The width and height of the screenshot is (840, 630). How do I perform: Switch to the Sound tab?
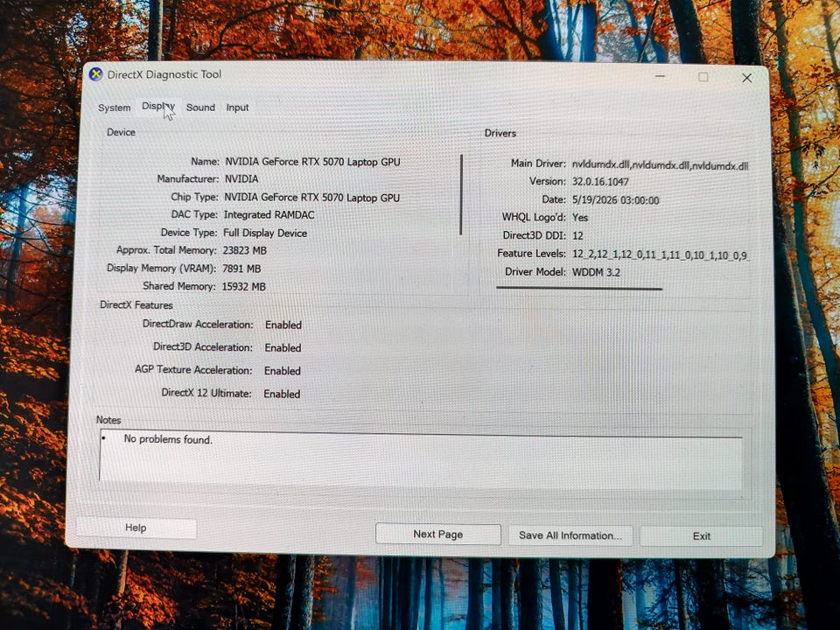click(x=200, y=107)
